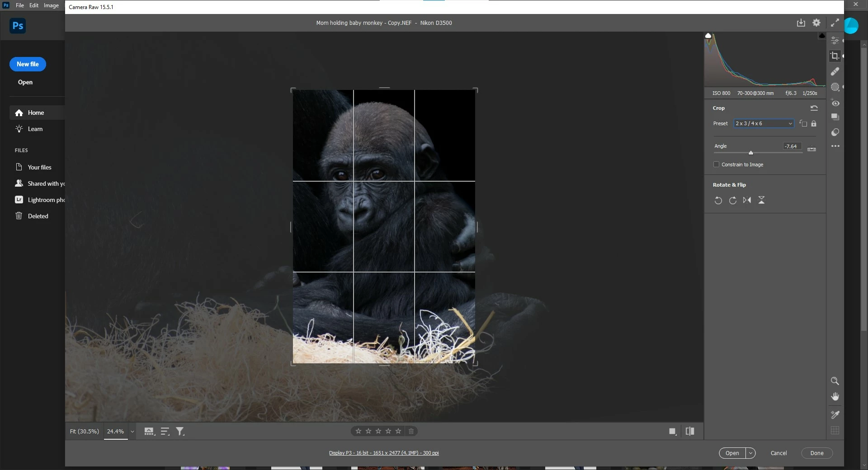Click the save image download icon
868x470 pixels.
point(801,23)
